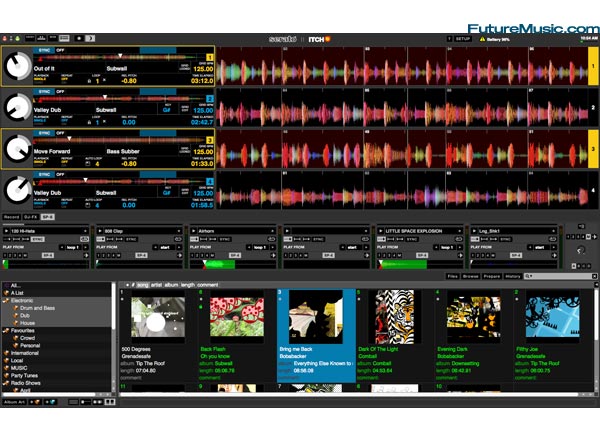This screenshot has width=600, height=432.
Task: Click loop lock icon on deck 2
Action: (x=89, y=122)
